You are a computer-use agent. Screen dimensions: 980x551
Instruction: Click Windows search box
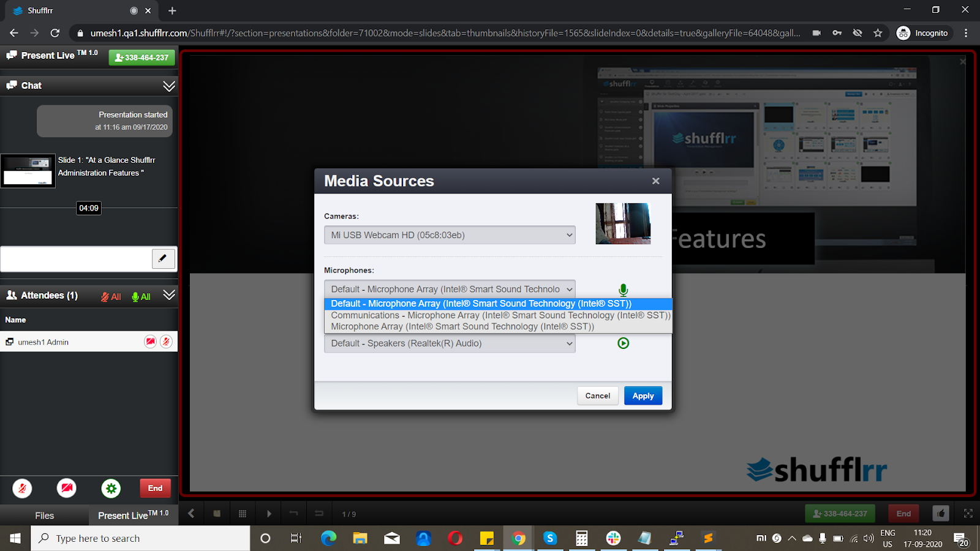click(x=141, y=538)
